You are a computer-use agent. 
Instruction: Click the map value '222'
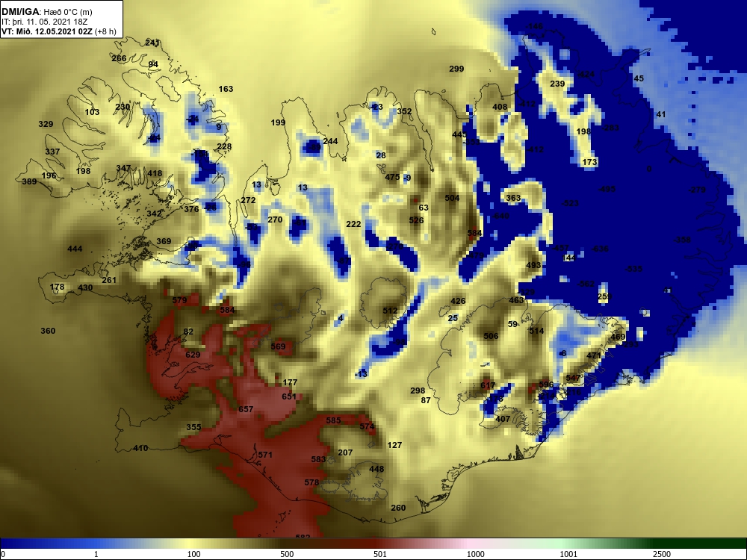click(x=353, y=224)
